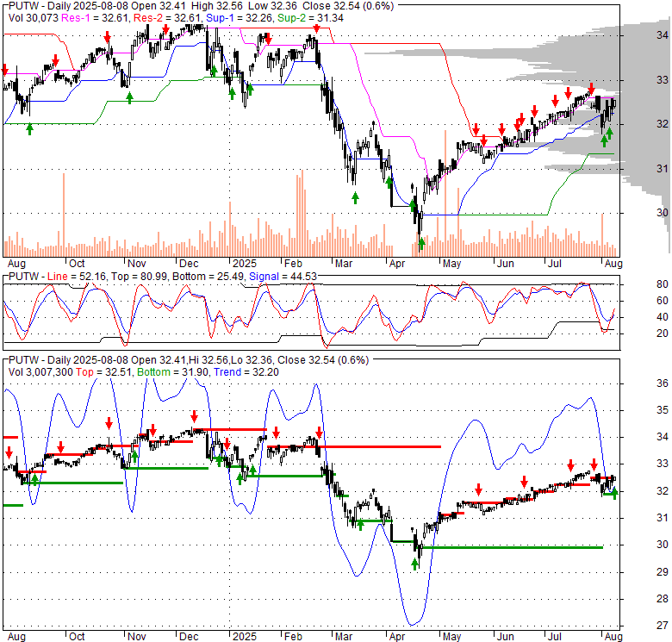Click the Mar label on the top chart's time axis
Screen dimensions: 672x642
pyautogui.click(x=344, y=264)
